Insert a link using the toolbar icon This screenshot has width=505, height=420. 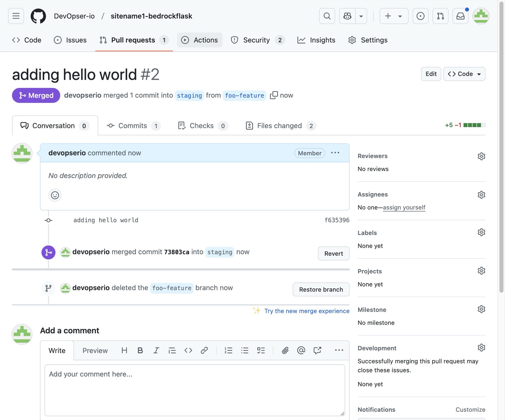point(204,350)
